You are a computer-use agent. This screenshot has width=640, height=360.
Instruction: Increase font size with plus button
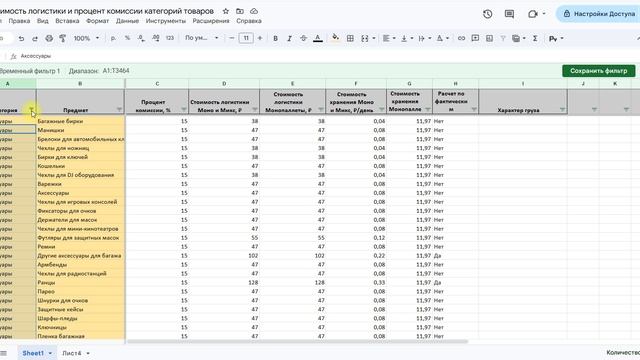pyautogui.click(x=260, y=38)
